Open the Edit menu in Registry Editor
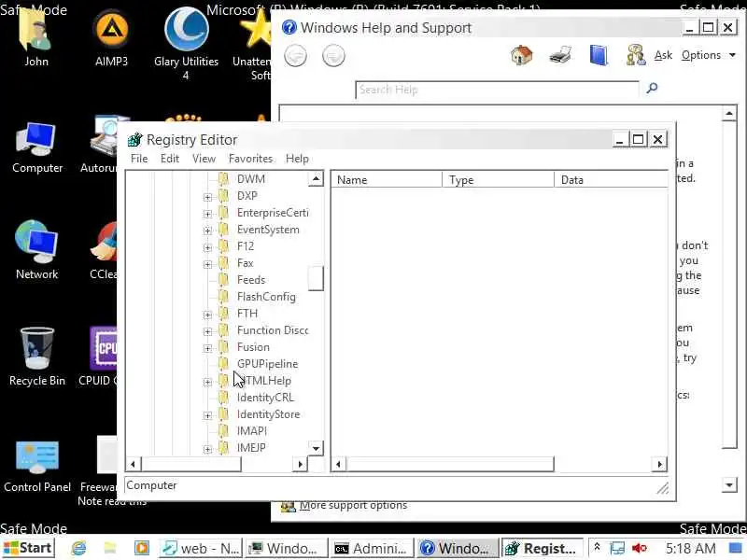This screenshot has width=747, height=560. pos(170,159)
